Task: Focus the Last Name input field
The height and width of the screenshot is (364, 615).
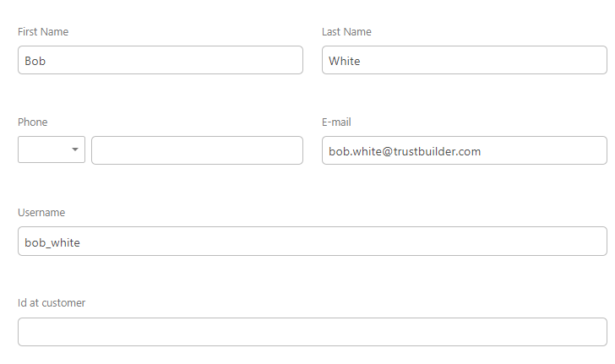Action: [x=464, y=60]
